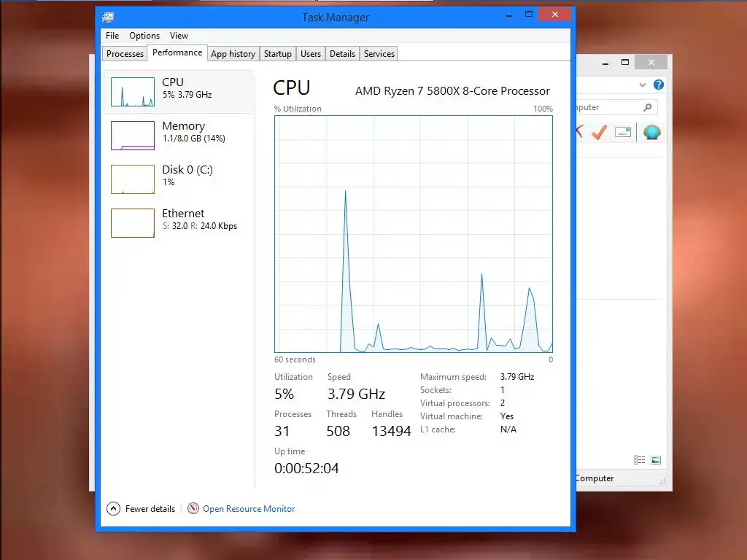Click the AMD Ryzen 7 5800X processor name
This screenshot has width=747, height=560.
(x=452, y=91)
